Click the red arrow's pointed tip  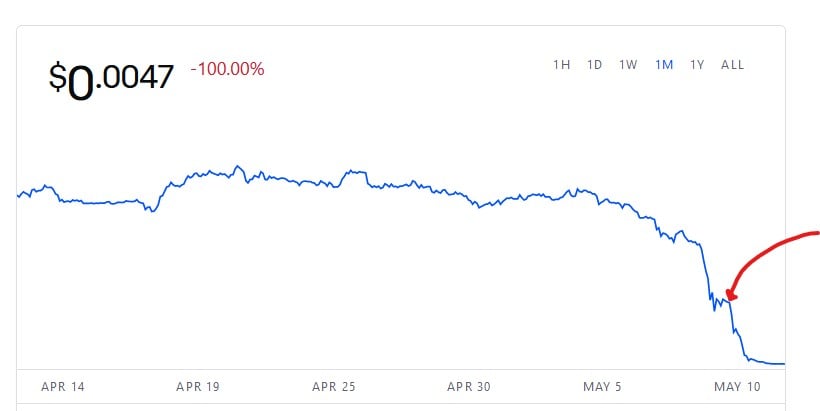(728, 298)
